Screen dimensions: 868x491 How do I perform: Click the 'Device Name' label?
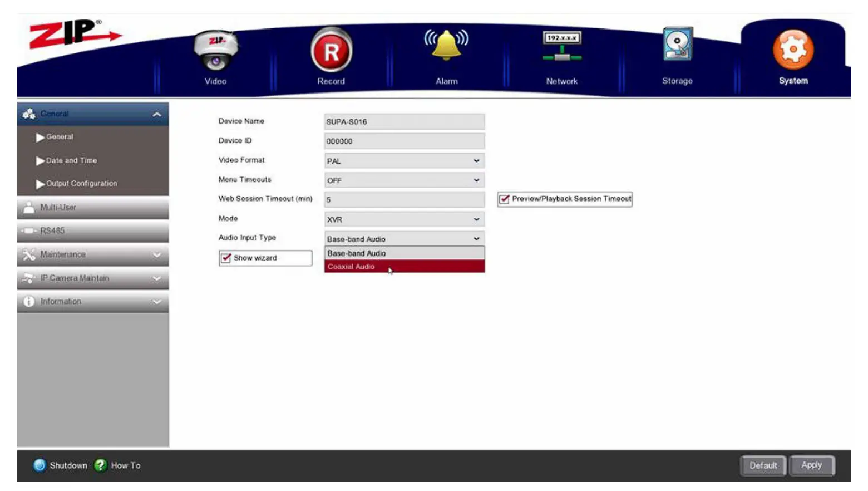click(x=241, y=121)
